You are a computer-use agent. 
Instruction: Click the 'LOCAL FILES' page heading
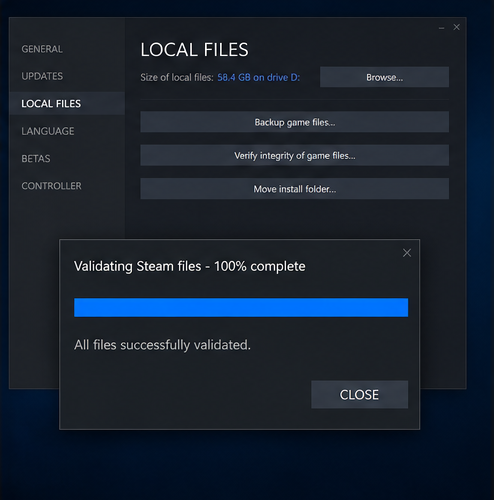(194, 50)
